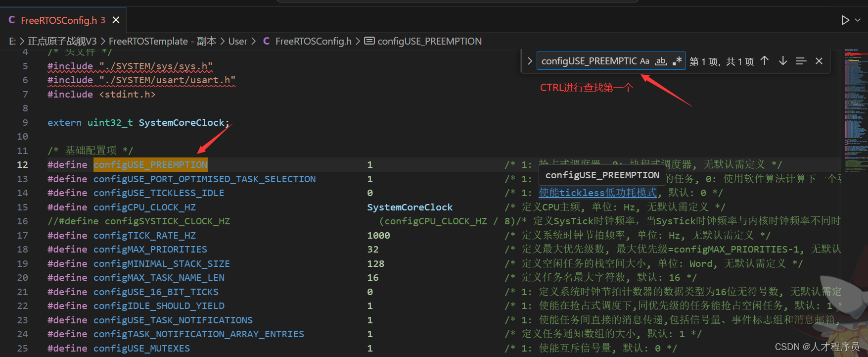This screenshot has height=357, width=868.
Task: Click configCPU_CLOCK_HZ on line 15
Action: click(144, 207)
